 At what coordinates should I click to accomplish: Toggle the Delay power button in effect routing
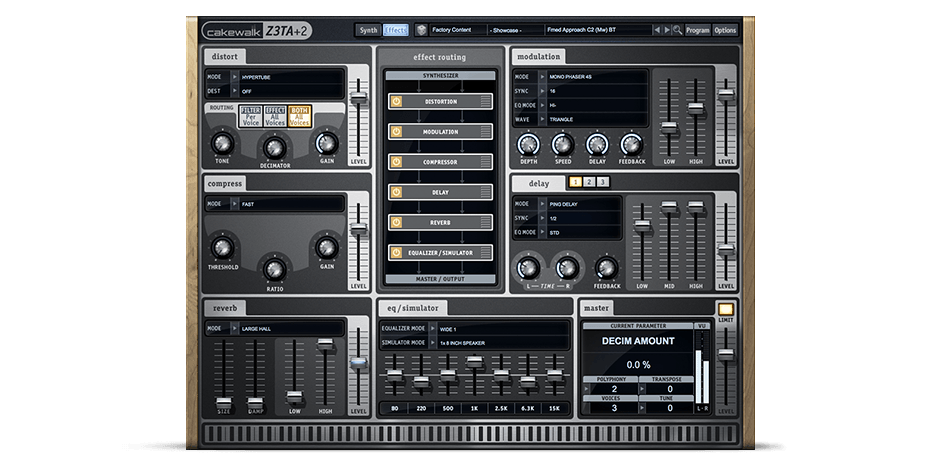396,192
